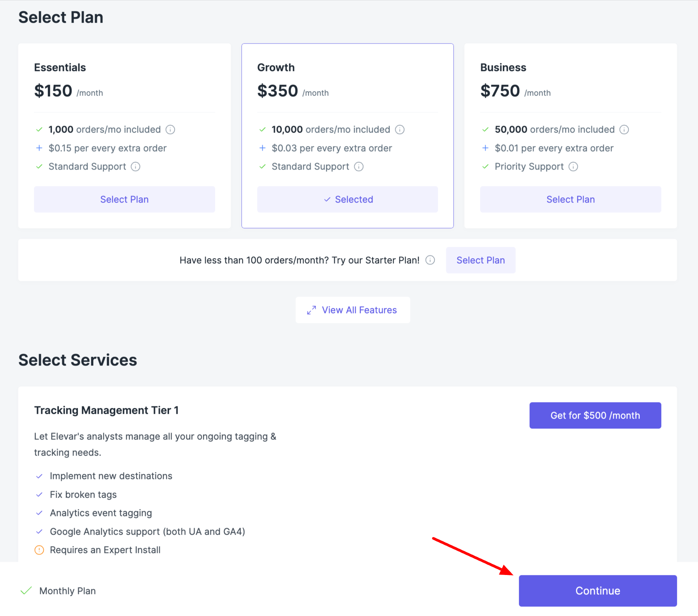Click the Continue button
The height and width of the screenshot is (616, 698).
(598, 591)
